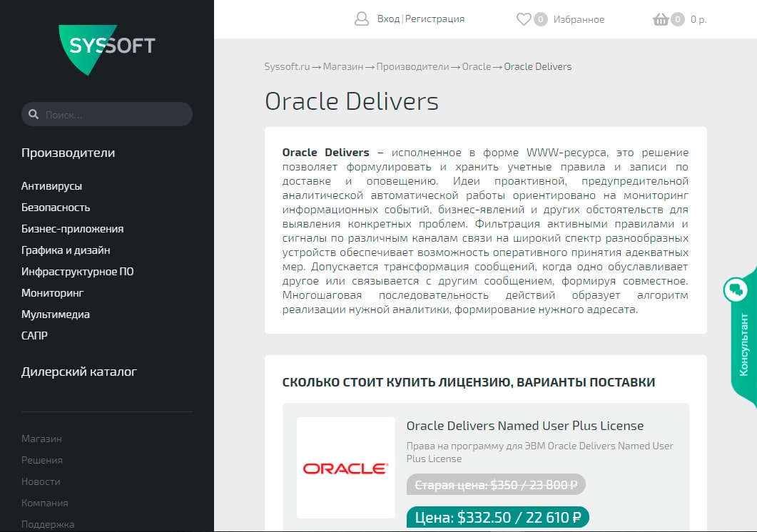Image resolution: width=757 pixels, height=532 pixels.
Task: Click the Syssoft logo
Action: [x=107, y=50]
